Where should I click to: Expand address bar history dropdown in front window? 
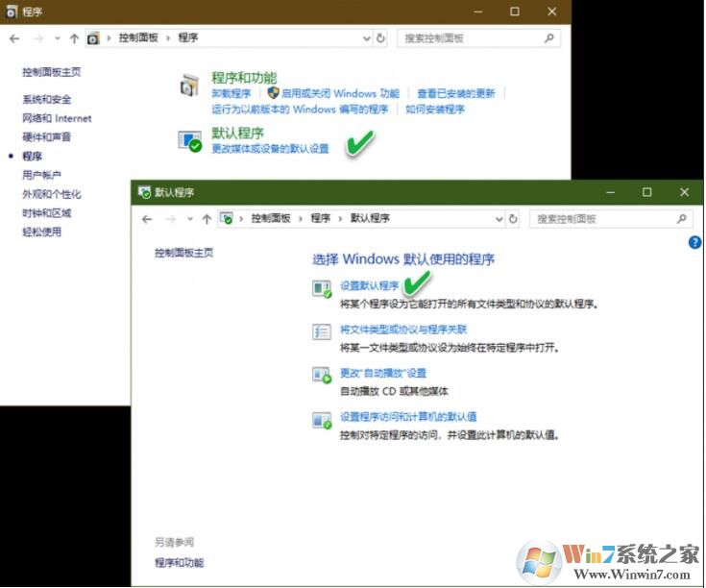(499, 219)
